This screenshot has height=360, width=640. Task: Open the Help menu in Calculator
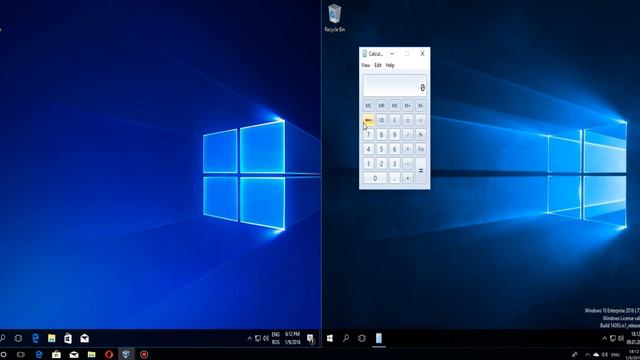click(x=390, y=65)
